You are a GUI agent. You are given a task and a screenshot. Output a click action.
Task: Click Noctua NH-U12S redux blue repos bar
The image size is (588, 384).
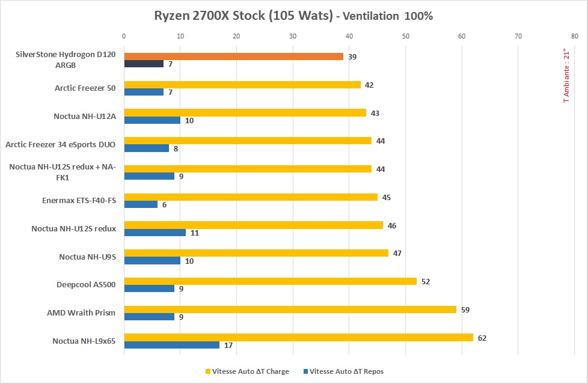(x=155, y=233)
